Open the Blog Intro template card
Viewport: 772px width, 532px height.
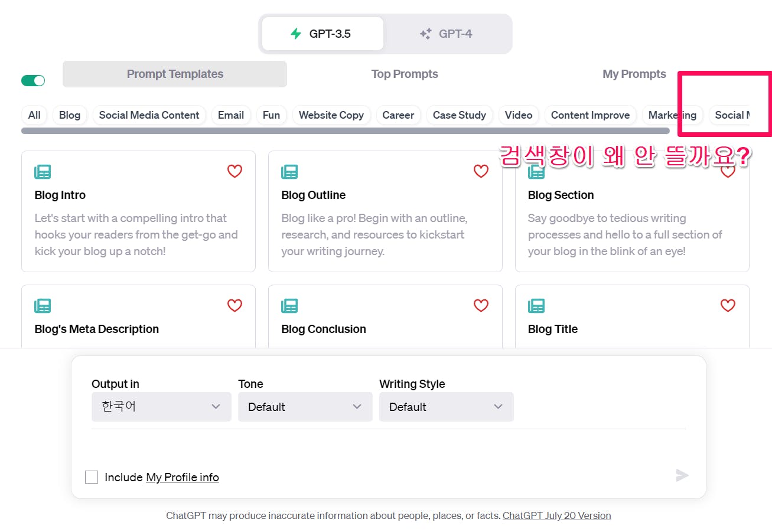[x=138, y=211]
